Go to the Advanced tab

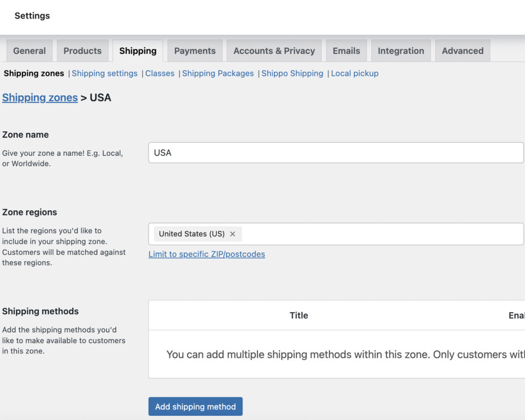pos(462,51)
